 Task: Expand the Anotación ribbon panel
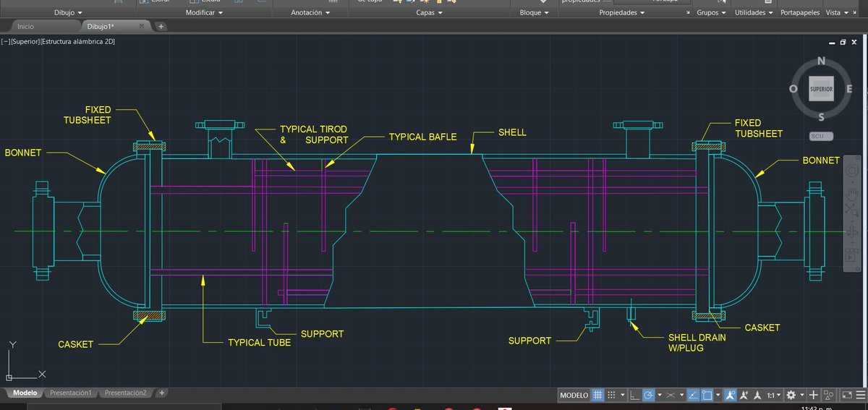[310, 13]
